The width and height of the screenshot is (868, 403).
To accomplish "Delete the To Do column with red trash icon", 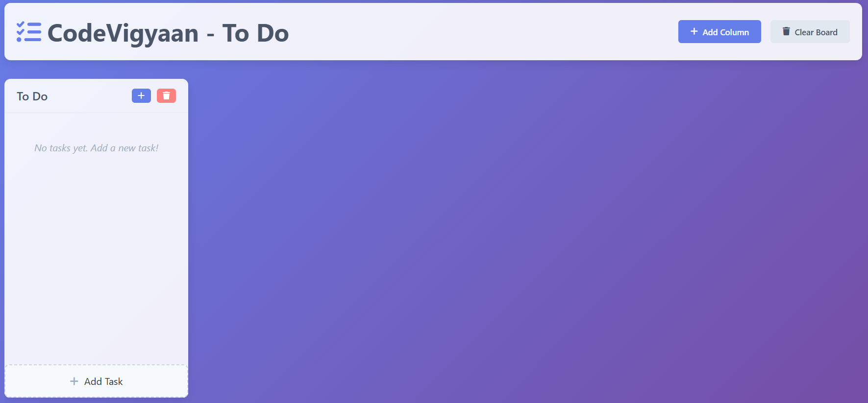I will coord(166,96).
